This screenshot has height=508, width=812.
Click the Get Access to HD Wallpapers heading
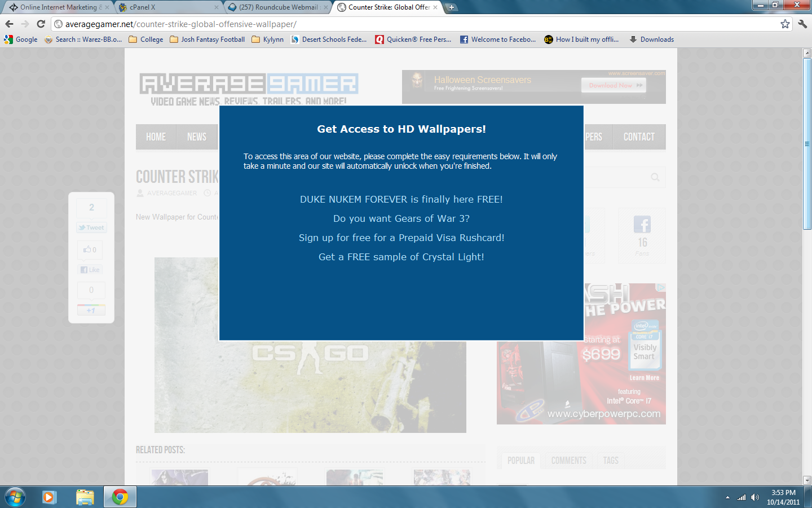coord(401,129)
